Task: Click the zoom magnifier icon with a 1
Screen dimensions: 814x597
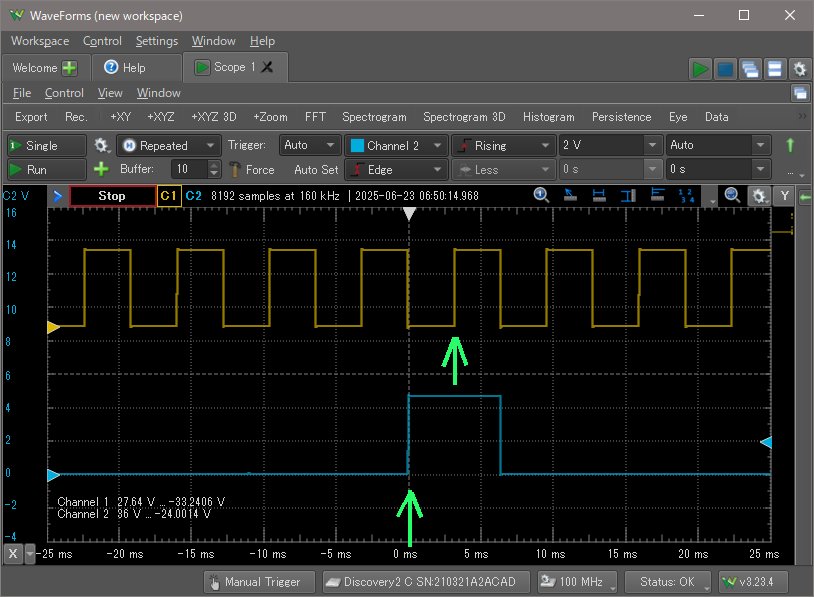Action: pos(541,195)
